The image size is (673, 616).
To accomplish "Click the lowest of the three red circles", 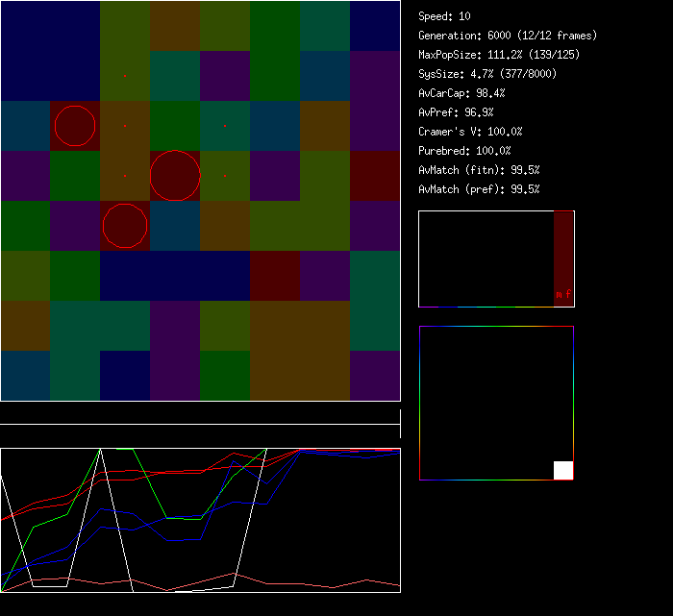I will (124, 225).
